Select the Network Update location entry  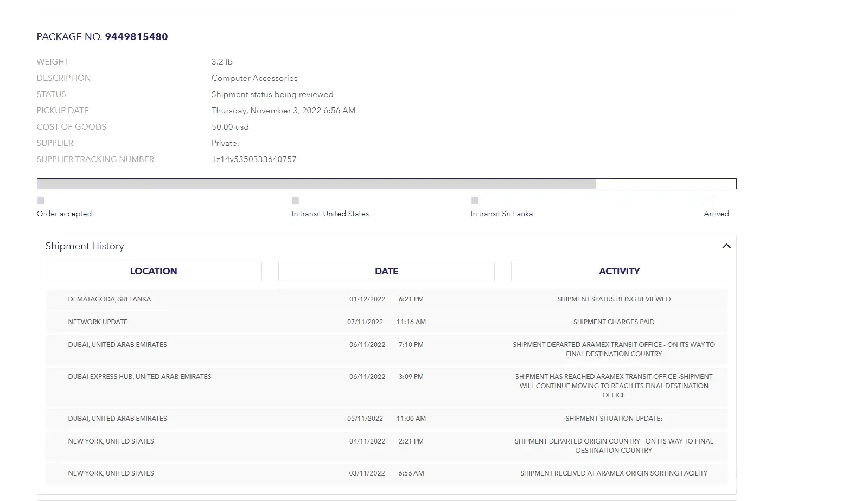[98, 322]
